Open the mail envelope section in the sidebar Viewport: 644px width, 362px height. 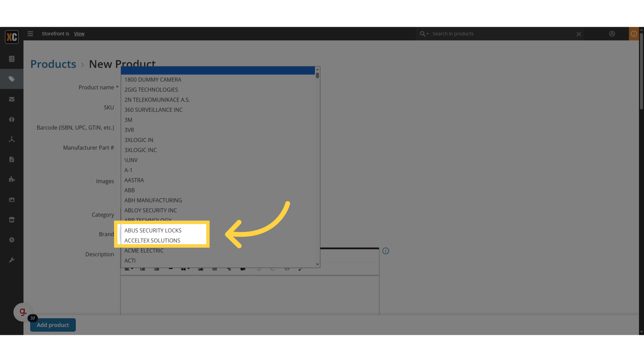(12, 99)
